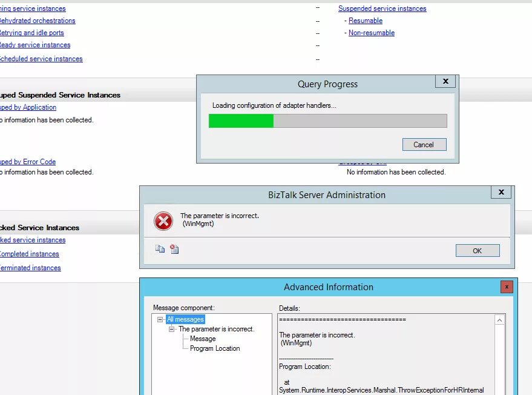Click the Details pane text area
Screen dimensions: 532x395
[387, 354]
